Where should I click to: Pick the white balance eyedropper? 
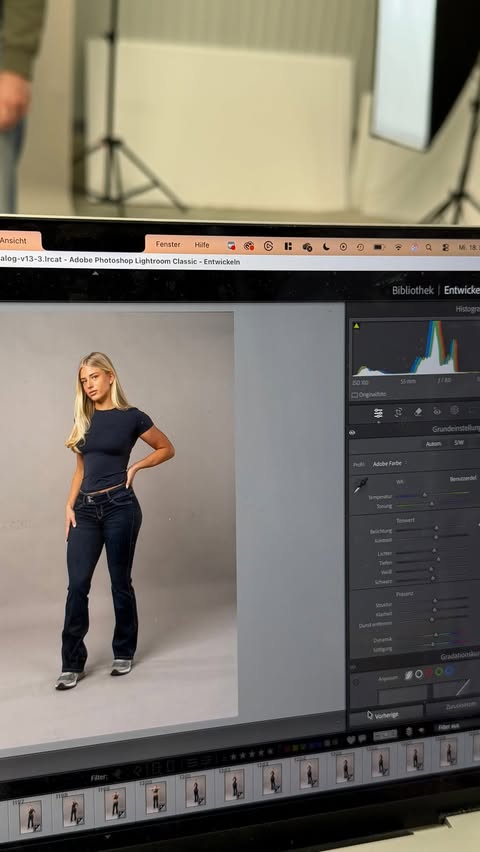pos(361,485)
